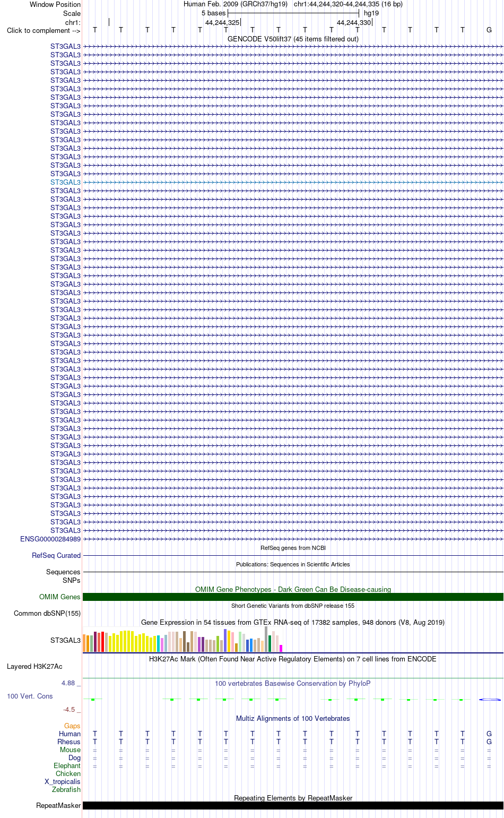Select the Dog species row label
The width and height of the screenshot is (504, 818).
(x=74, y=757)
